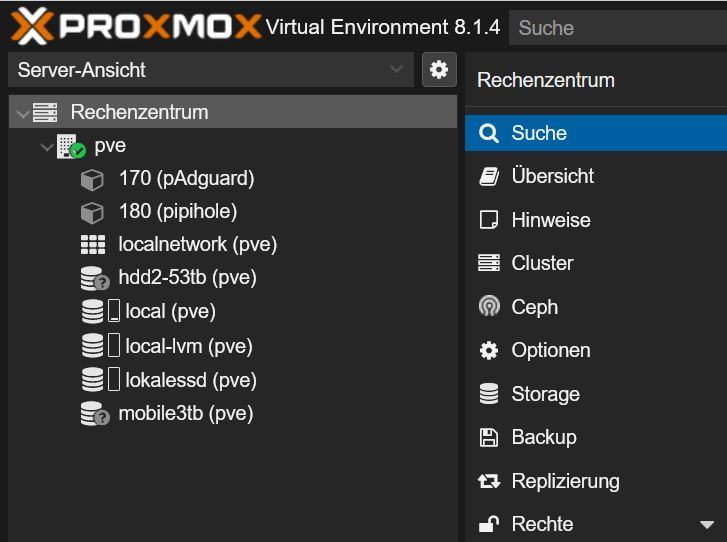Click the Backup floppy disk icon
The width and height of the screenshot is (727, 542).
(489, 438)
